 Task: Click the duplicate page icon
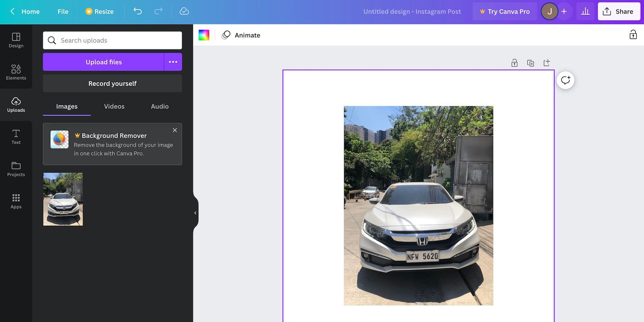click(x=530, y=63)
